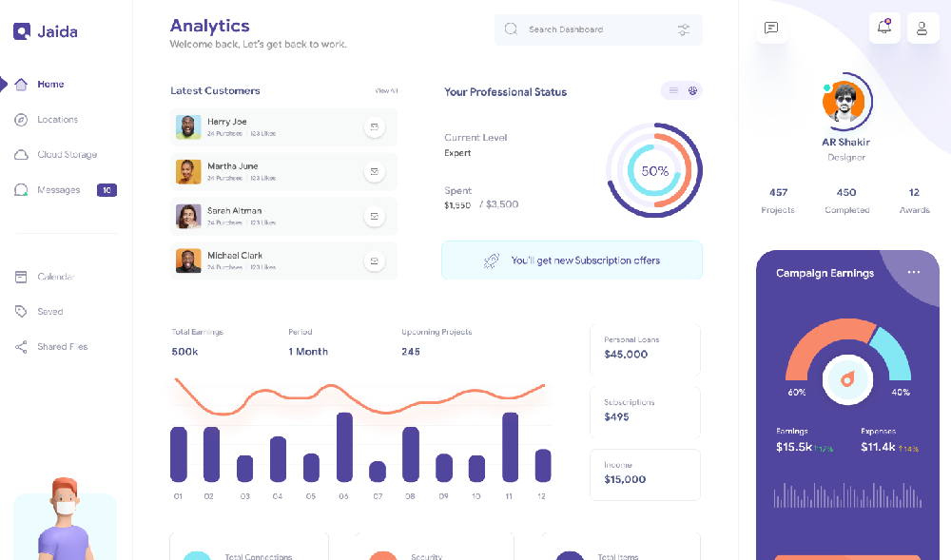Select Home in the navigation menu
The image size is (951, 560).
(x=50, y=84)
